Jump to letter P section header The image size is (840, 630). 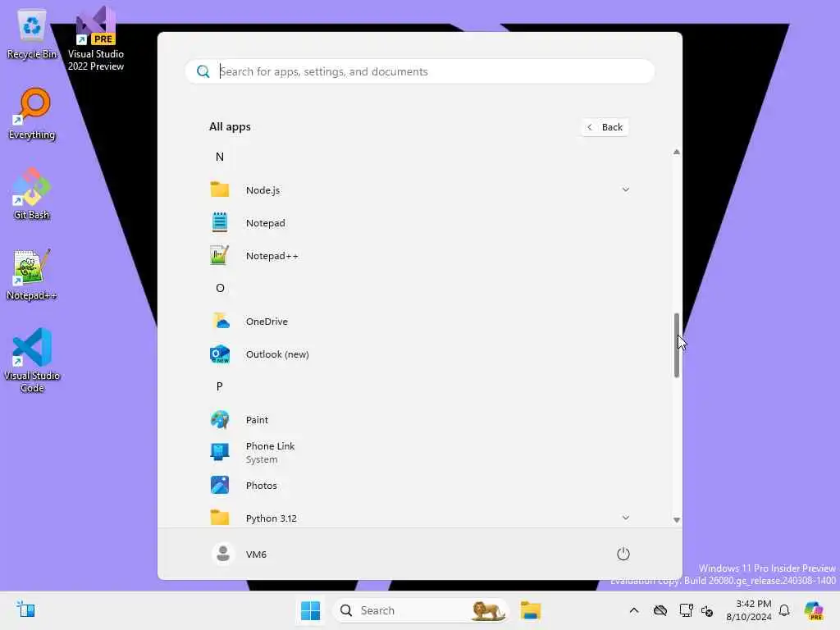click(x=220, y=386)
